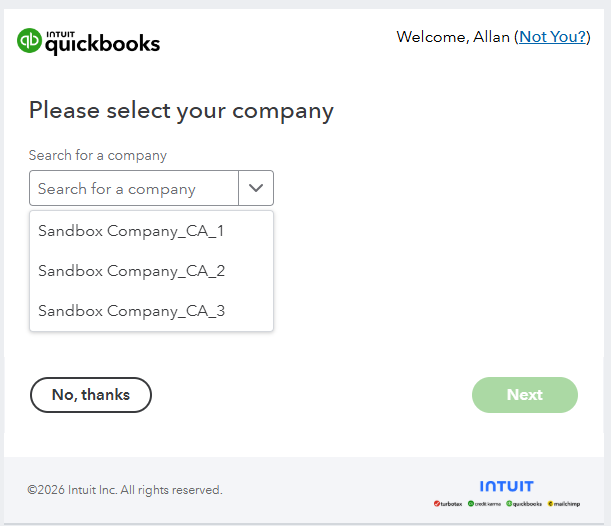Collapse the company dropdown with chevron arrow
The width and height of the screenshot is (611, 526).
[x=256, y=188]
